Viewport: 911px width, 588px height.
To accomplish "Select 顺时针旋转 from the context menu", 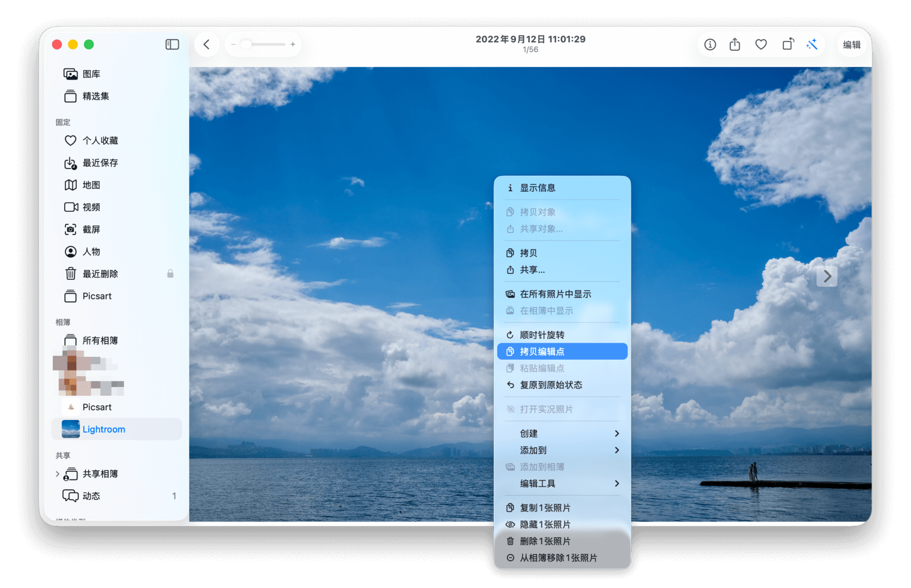I will point(542,335).
